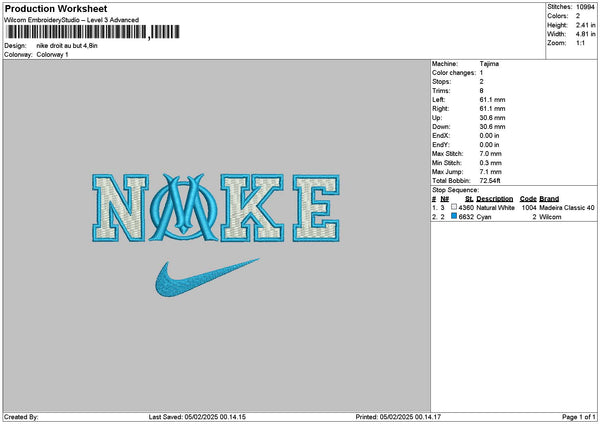Viewport: 600px width, 424px height.
Task: Click the Stitches value '10994'
Action: [585, 7]
